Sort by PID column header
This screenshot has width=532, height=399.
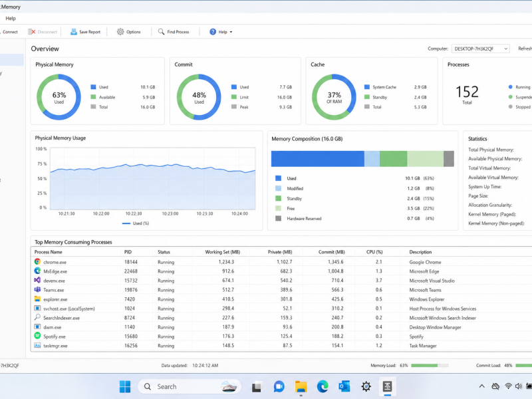[x=128, y=252]
